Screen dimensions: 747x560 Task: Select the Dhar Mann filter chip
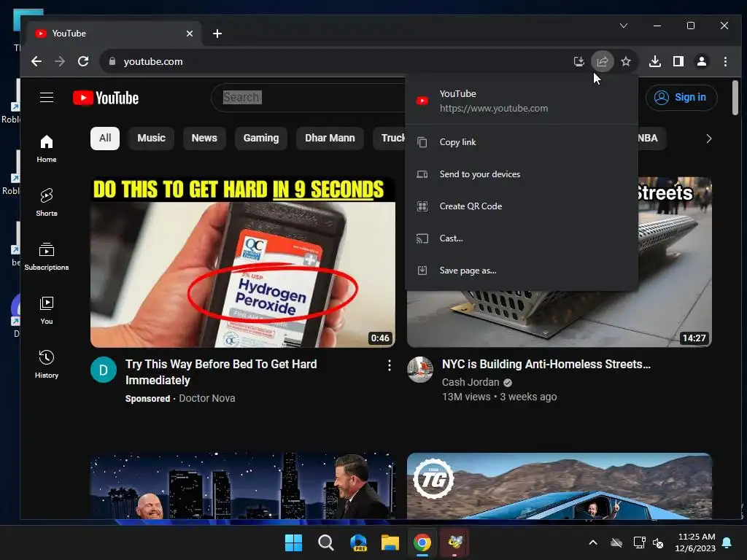[330, 138]
